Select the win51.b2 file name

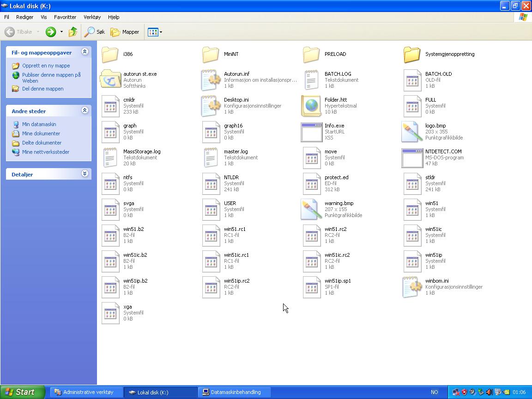133,229
